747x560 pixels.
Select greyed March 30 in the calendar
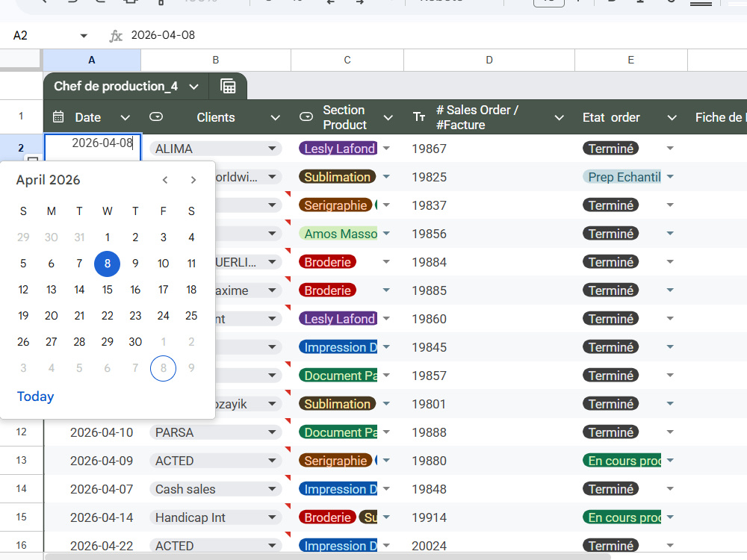[52, 237]
